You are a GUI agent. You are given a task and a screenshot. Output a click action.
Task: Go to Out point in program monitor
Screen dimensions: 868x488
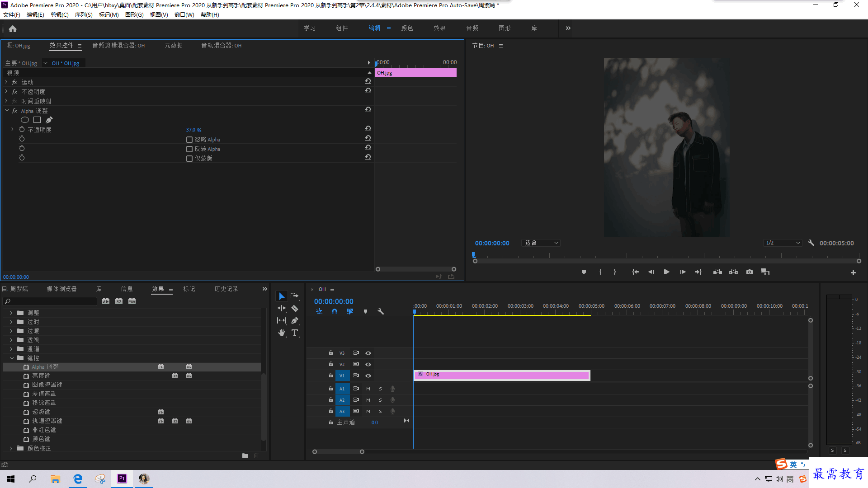coord(698,272)
